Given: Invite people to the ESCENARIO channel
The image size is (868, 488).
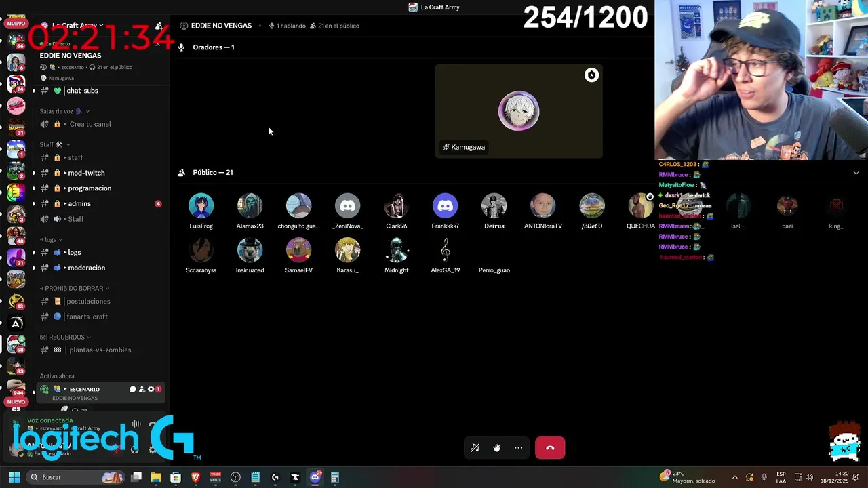Looking at the screenshot, I should coord(142,389).
